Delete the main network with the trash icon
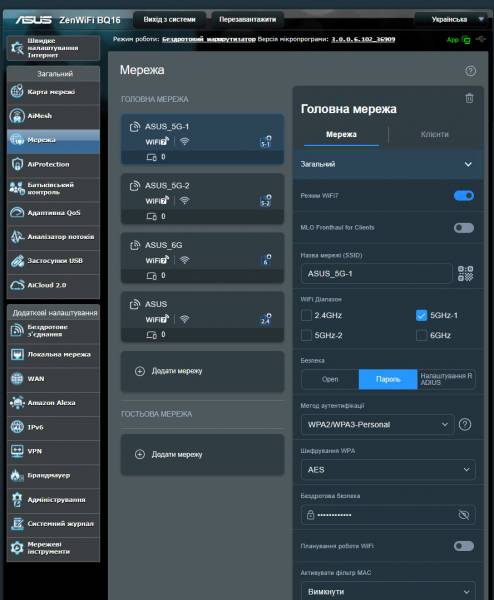The width and height of the screenshot is (494, 600). point(469,98)
